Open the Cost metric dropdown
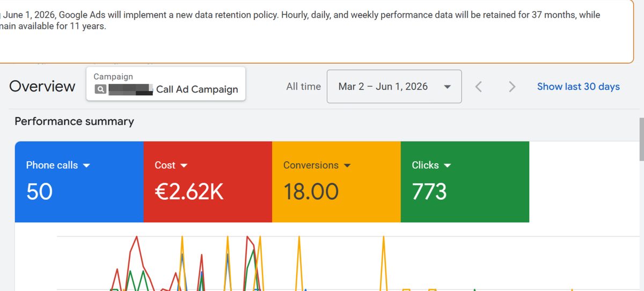The width and height of the screenshot is (644, 291). click(171, 165)
